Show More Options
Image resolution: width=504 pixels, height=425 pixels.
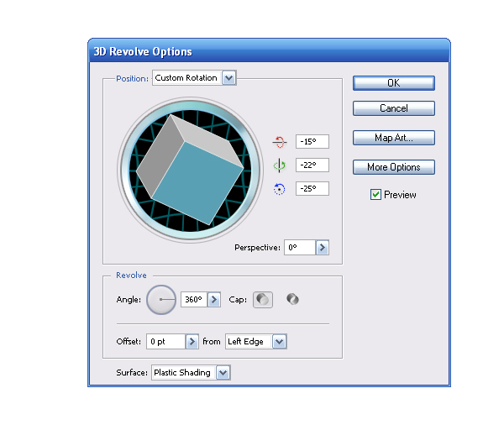point(394,167)
